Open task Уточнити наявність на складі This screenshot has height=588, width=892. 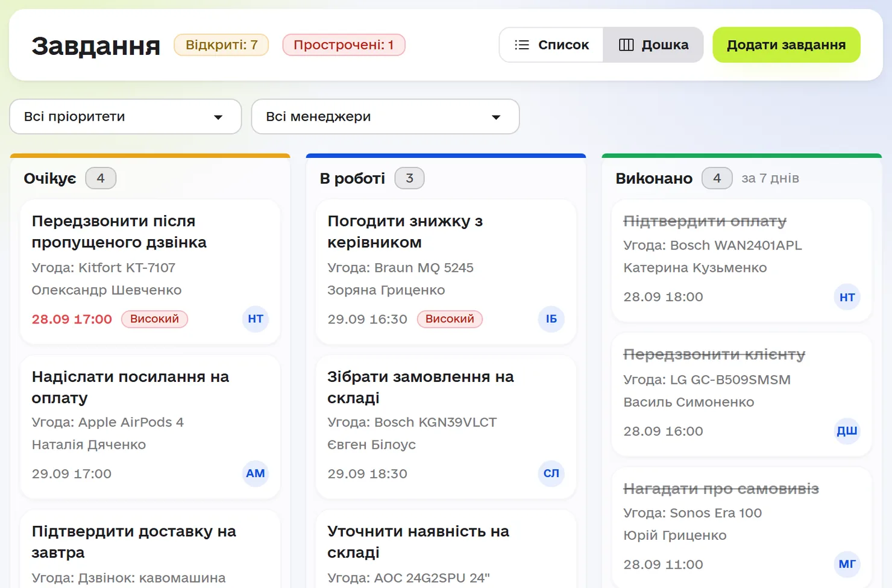(x=418, y=542)
